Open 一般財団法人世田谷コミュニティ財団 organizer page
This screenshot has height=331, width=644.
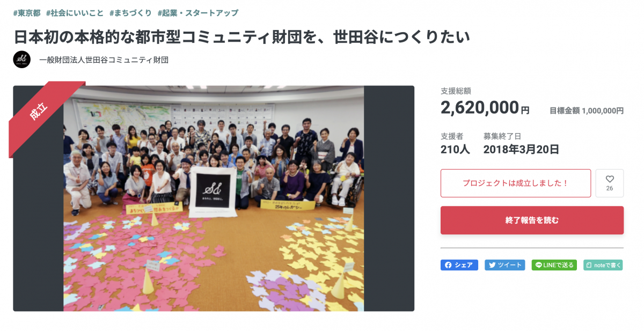pos(104,60)
